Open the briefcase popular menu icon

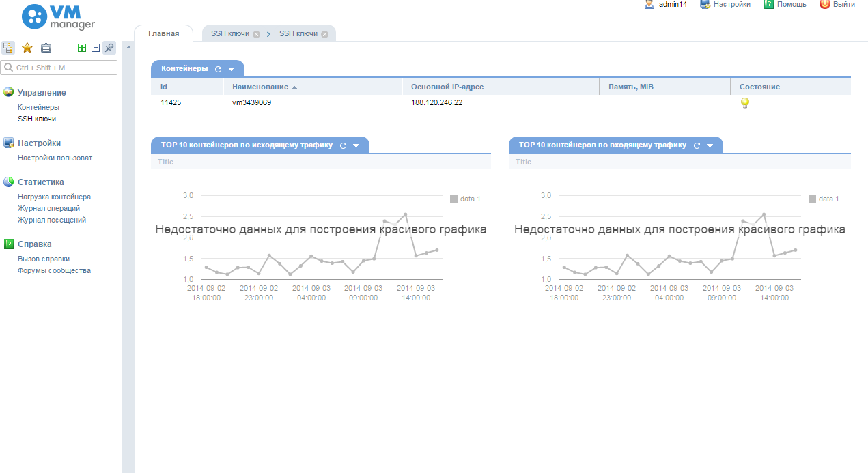click(x=46, y=48)
